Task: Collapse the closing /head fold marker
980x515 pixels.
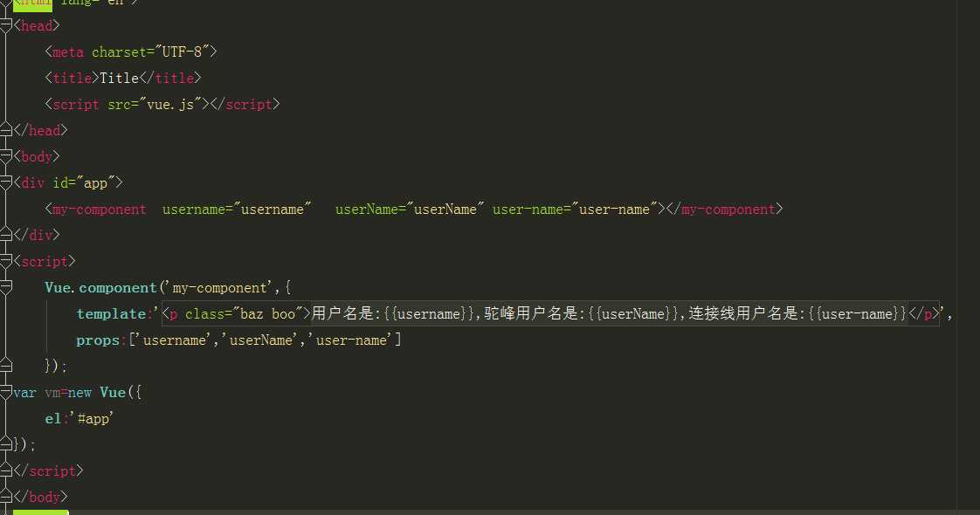Action: 5,130
